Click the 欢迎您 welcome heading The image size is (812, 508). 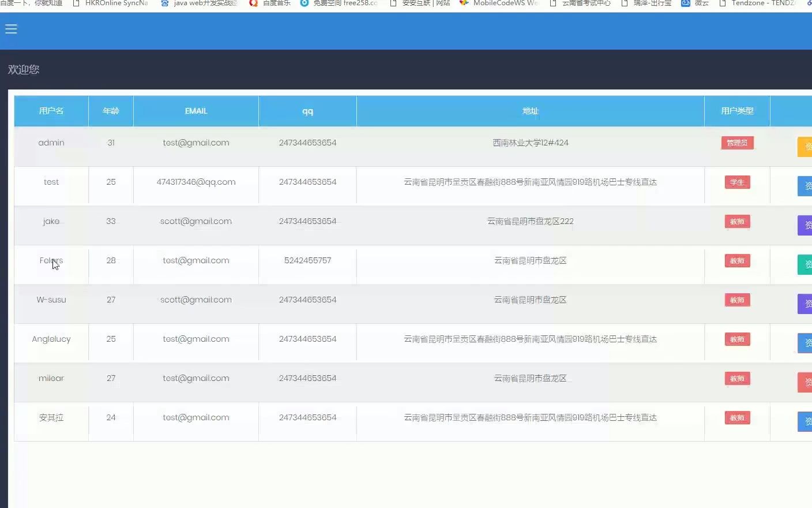[24, 69]
